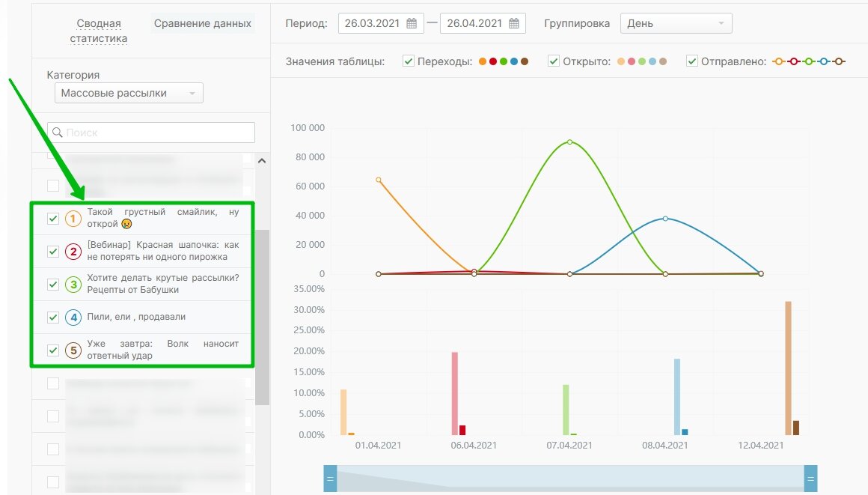Uncheck the Переходы table values checkbox
Viewport: 868px width, 495px height.
tap(409, 61)
